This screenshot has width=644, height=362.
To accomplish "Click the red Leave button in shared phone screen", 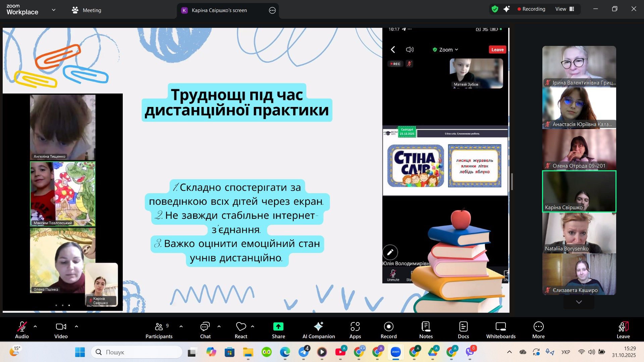I will point(497,50).
